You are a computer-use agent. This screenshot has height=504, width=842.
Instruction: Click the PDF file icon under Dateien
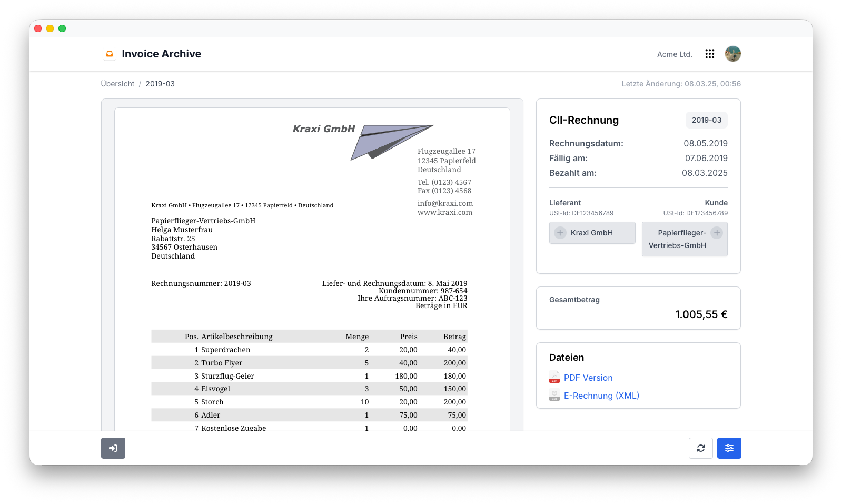(x=554, y=377)
